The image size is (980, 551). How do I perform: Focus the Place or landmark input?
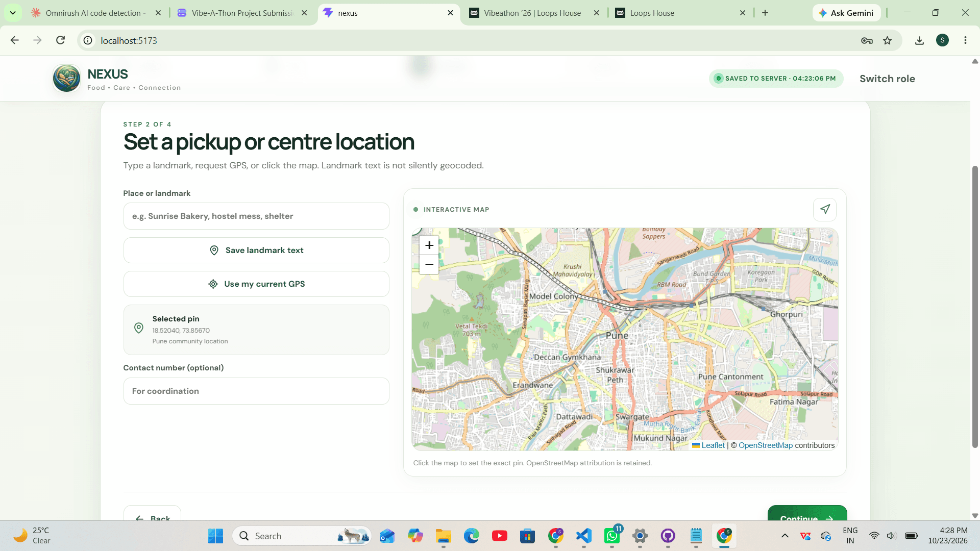(x=256, y=216)
